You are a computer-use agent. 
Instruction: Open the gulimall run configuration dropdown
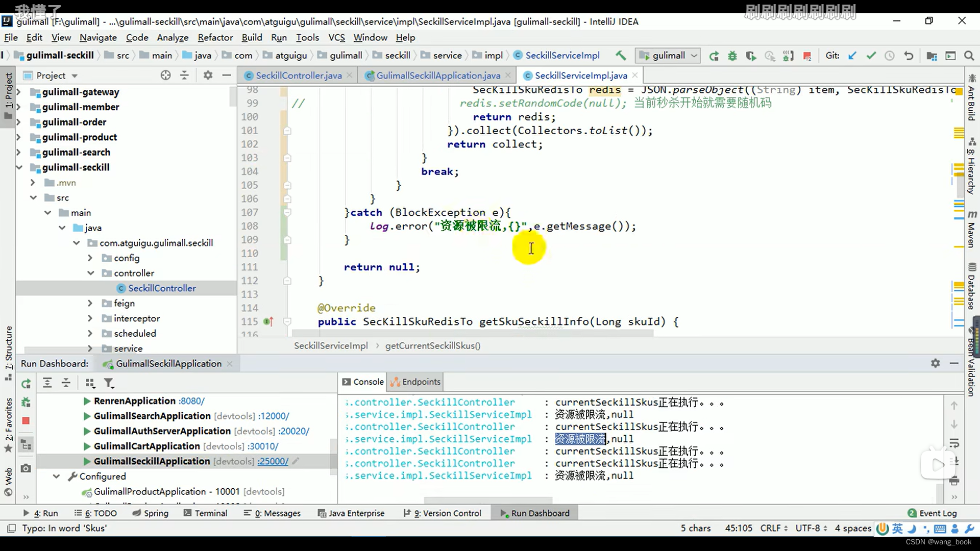tap(669, 56)
